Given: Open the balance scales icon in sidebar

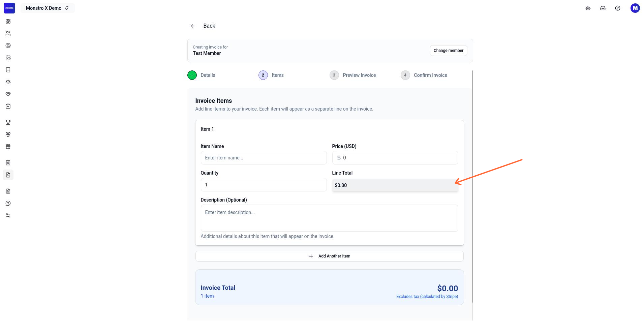Looking at the screenshot, I should point(8,82).
